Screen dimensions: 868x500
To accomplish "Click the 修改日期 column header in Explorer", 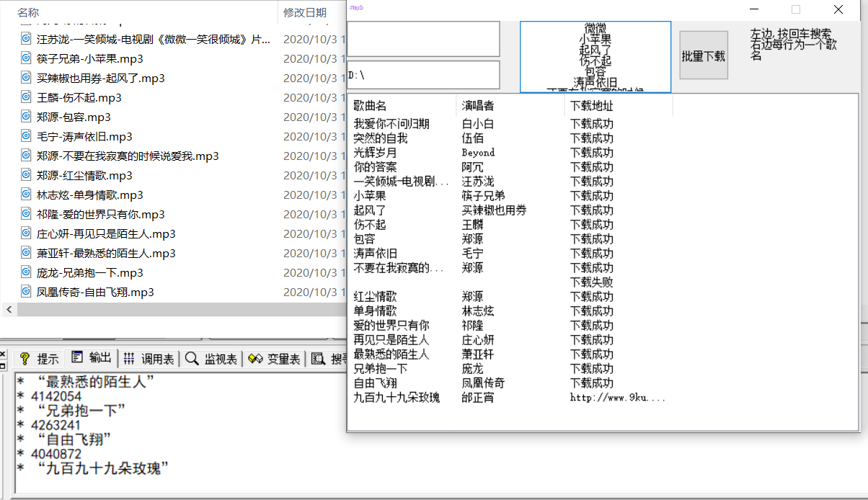I will click(305, 12).
